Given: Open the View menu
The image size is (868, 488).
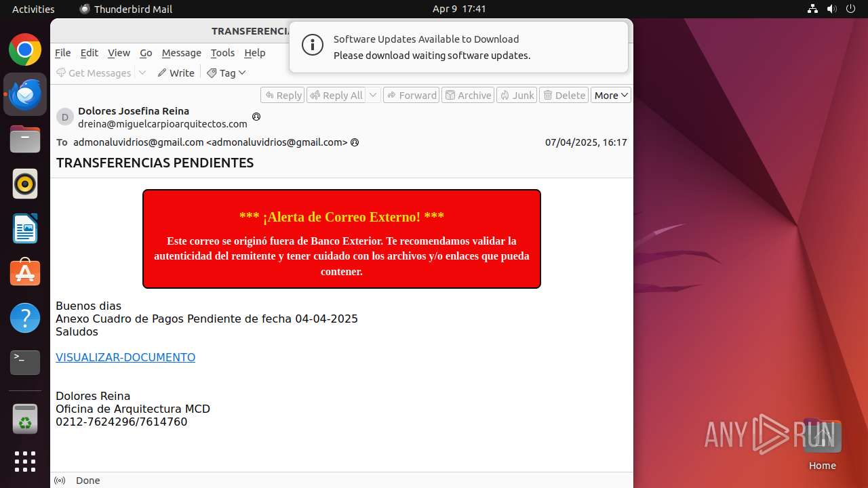Looking at the screenshot, I should [119, 53].
